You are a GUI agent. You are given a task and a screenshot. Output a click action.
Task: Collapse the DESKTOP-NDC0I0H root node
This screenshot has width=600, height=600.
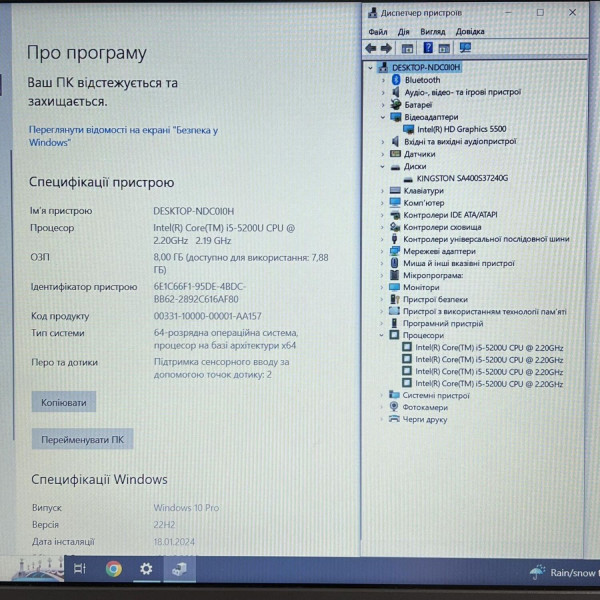(370, 68)
